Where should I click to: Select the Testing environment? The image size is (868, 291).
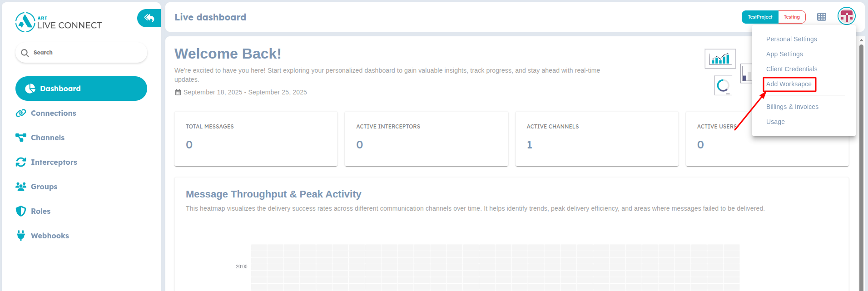(791, 16)
